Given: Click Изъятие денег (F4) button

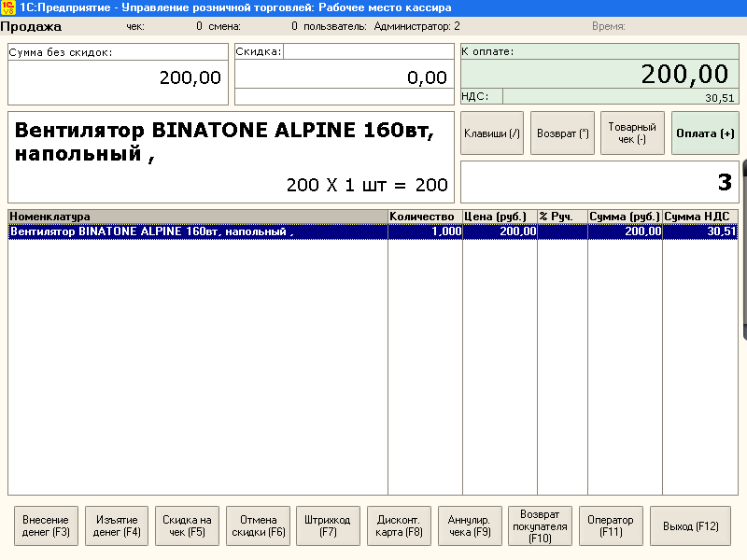Looking at the screenshot, I should [x=117, y=525].
